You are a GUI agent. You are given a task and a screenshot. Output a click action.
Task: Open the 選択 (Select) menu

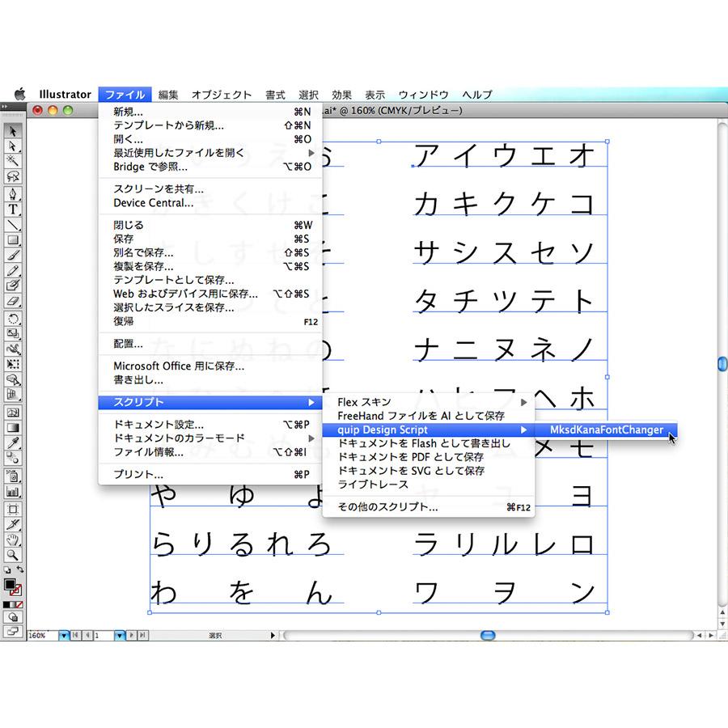point(308,95)
